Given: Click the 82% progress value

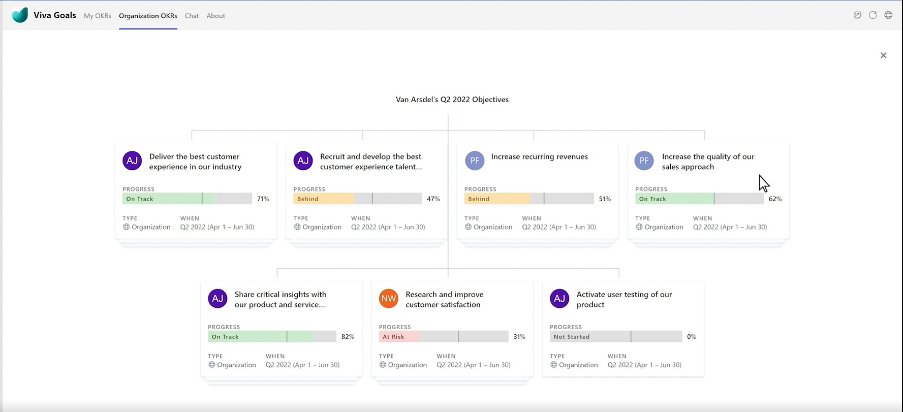Looking at the screenshot, I should 348,337.
